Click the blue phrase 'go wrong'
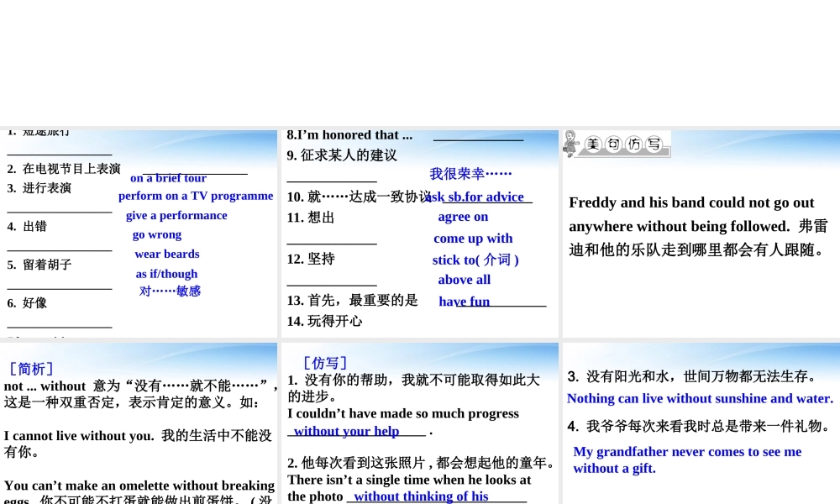The width and height of the screenshot is (840, 504). pos(157,234)
